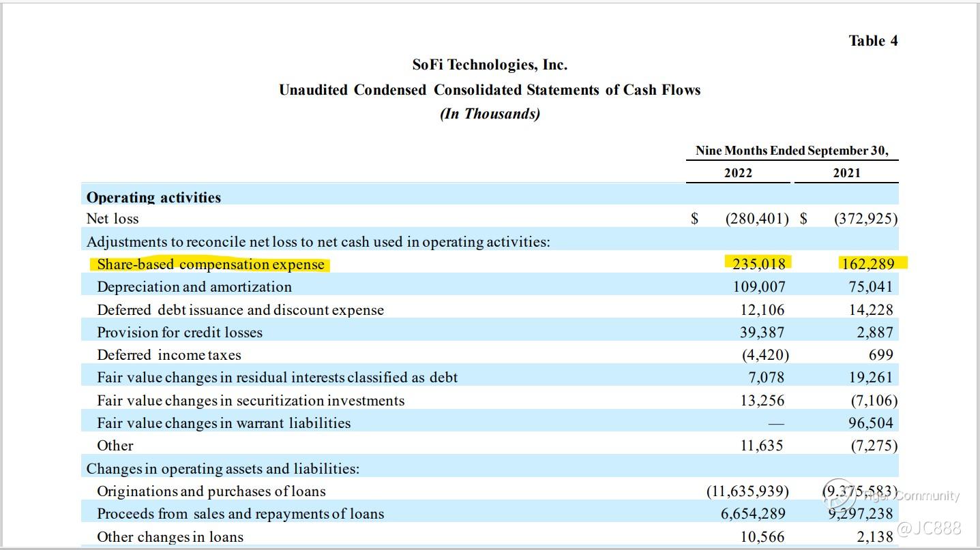
Task: Select the highlighted value 162,289
Action: coord(867,264)
